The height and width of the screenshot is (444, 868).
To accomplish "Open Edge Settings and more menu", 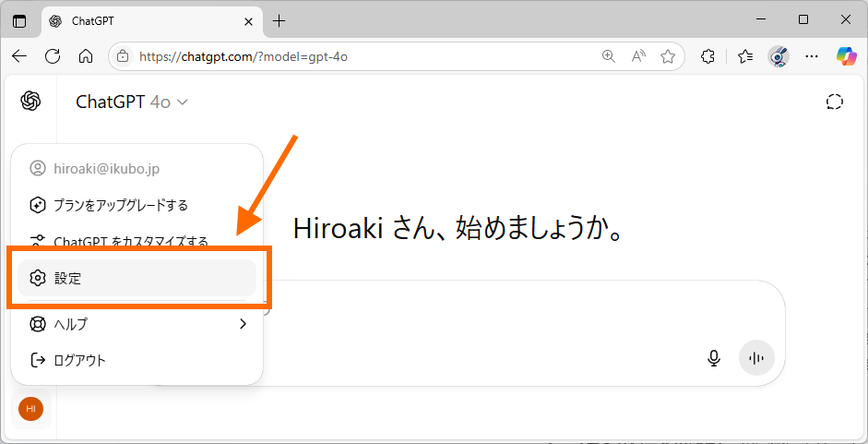I will [812, 56].
